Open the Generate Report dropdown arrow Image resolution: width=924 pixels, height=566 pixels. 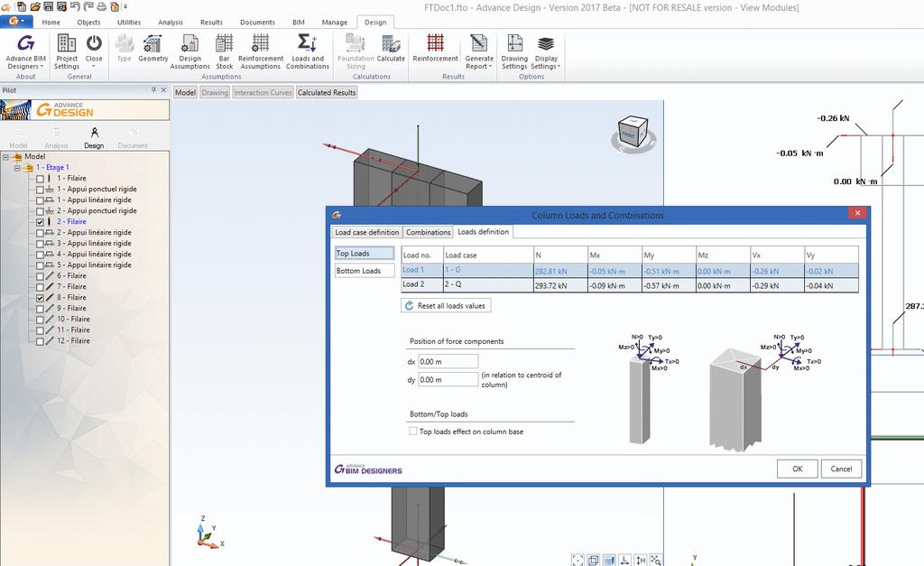pos(490,67)
